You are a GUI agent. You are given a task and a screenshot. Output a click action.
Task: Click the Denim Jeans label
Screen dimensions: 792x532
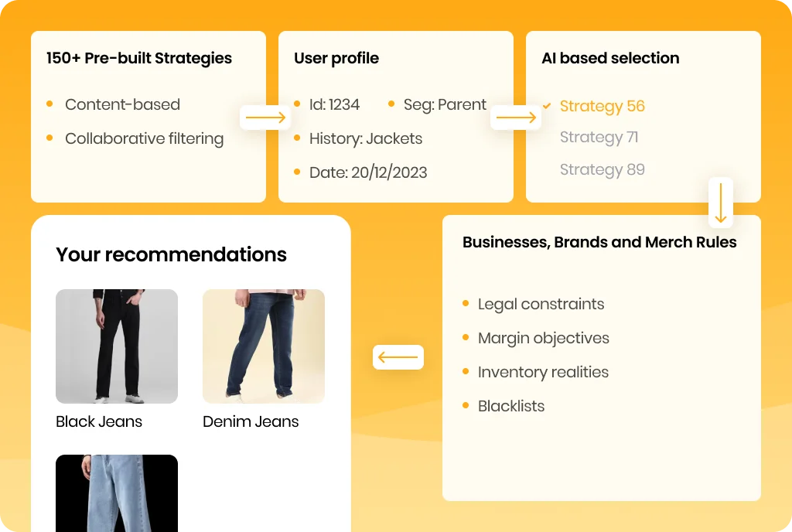pos(251,421)
